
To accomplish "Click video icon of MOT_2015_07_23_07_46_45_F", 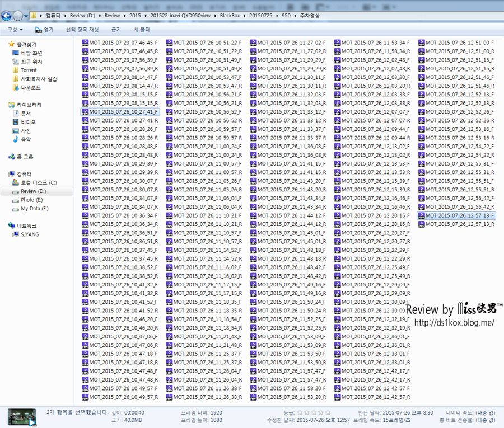I will pos(85,43).
